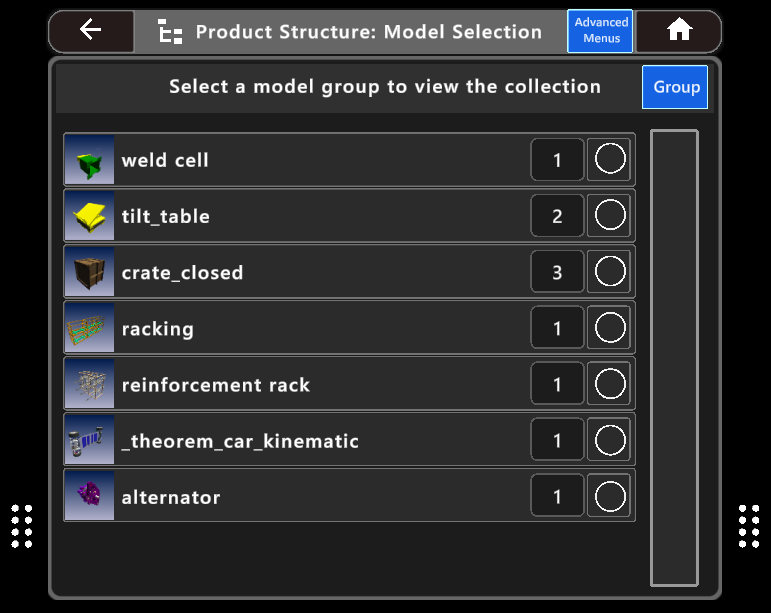Click the left side dotted grip handle
This screenshot has width=771, height=613.
click(x=22, y=526)
